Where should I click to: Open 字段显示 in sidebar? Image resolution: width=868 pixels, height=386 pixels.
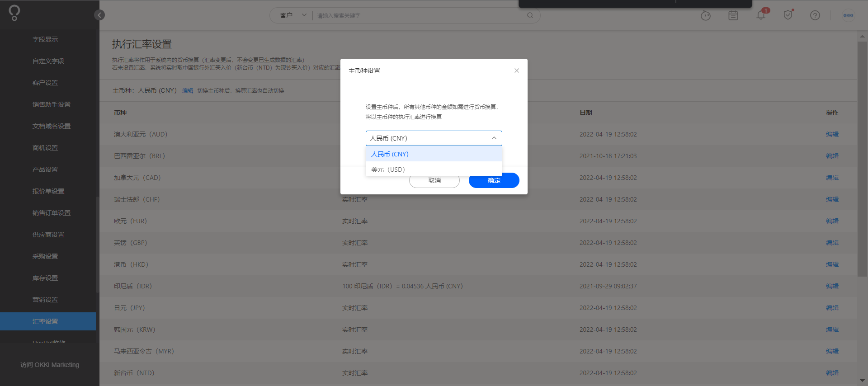(45, 39)
